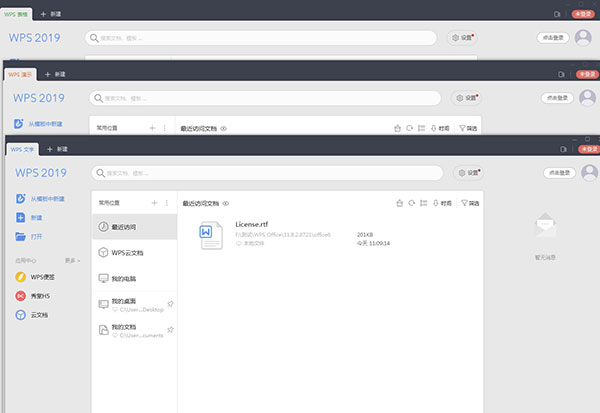
Task: Select the WPS 表格 tab
Action: pos(16,14)
